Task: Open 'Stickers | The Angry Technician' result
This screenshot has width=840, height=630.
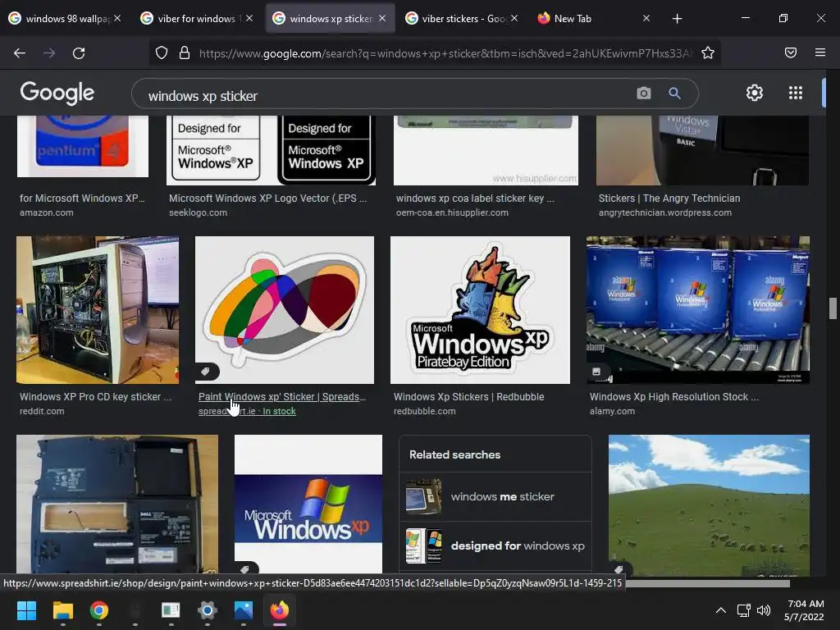Action: [x=669, y=199]
